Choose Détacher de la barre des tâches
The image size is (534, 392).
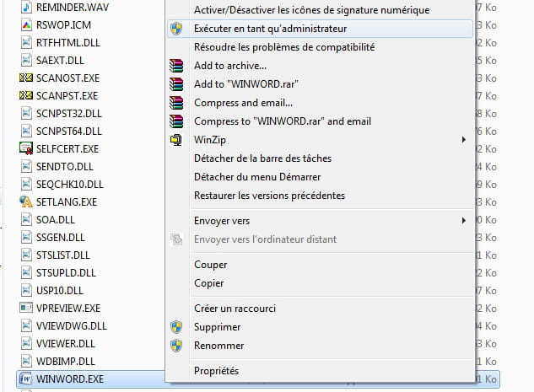click(320, 158)
